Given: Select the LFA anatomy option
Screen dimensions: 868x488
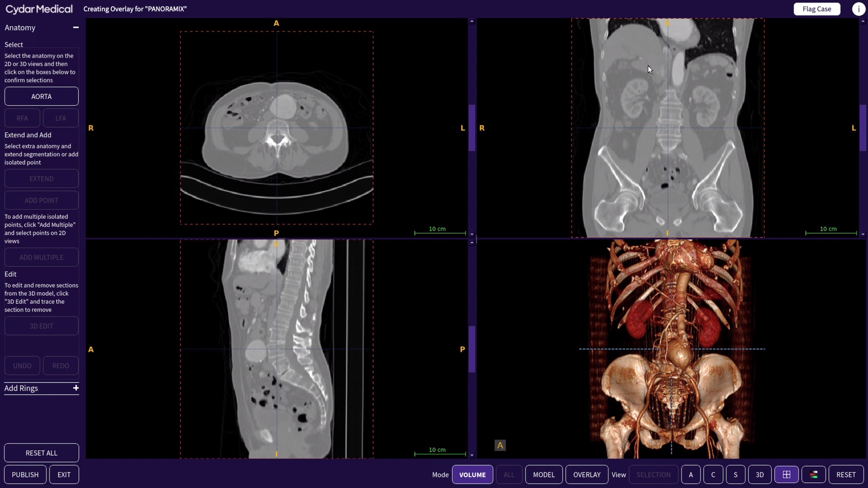Looking at the screenshot, I should pyautogui.click(x=60, y=117).
